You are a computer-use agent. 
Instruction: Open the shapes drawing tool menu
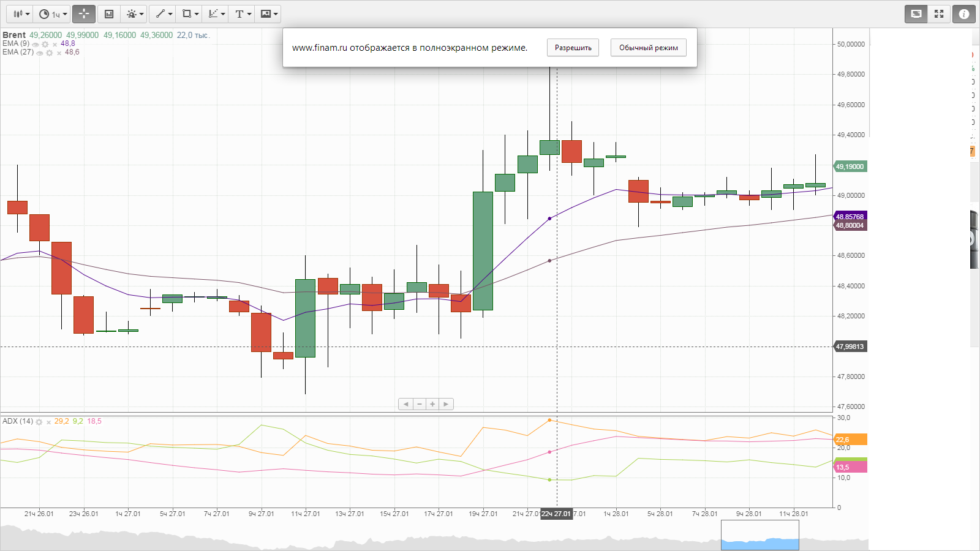pyautogui.click(x=190, y=14)
